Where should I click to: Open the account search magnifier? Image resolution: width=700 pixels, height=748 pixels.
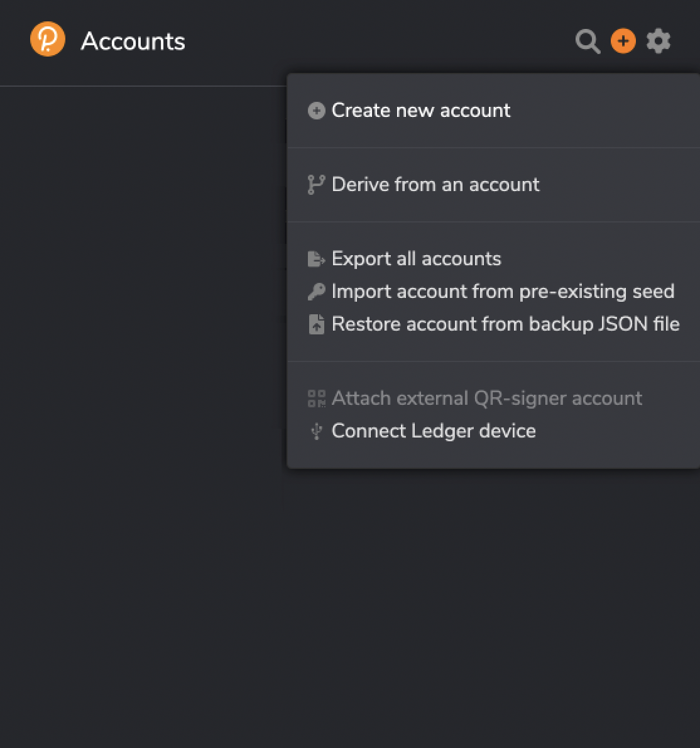point(588,41)
